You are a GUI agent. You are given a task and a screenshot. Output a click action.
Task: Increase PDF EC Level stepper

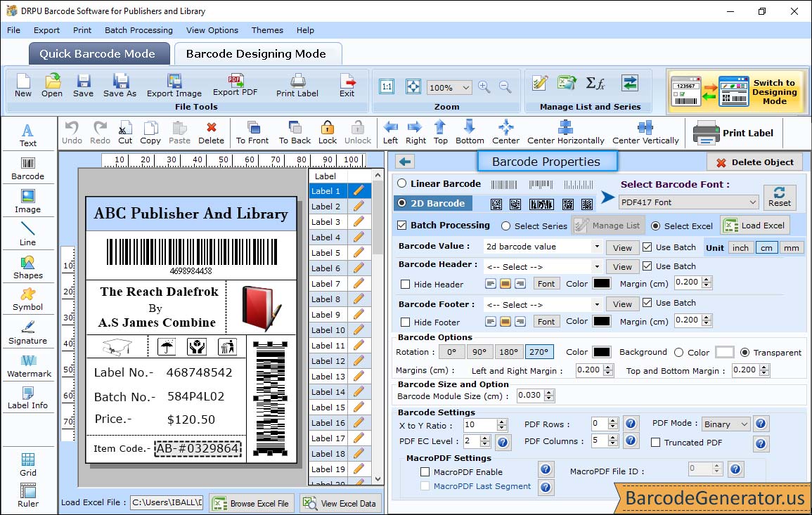coord(484,438)
